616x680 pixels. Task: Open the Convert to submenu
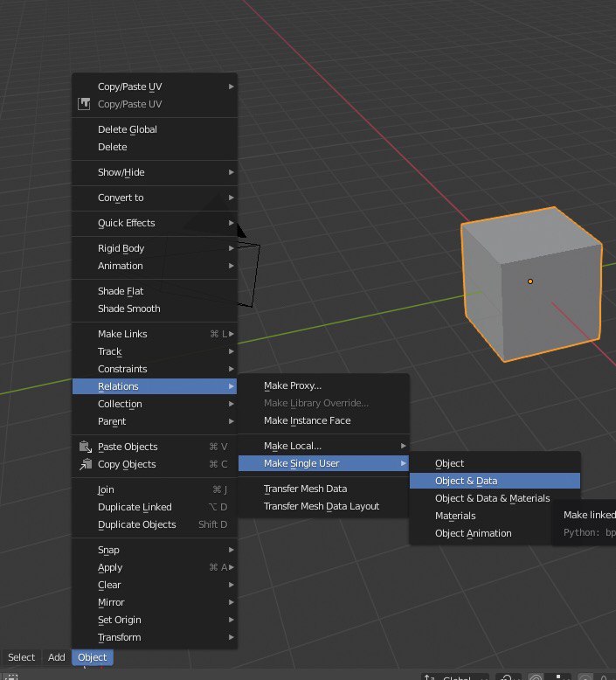[155, 198]
